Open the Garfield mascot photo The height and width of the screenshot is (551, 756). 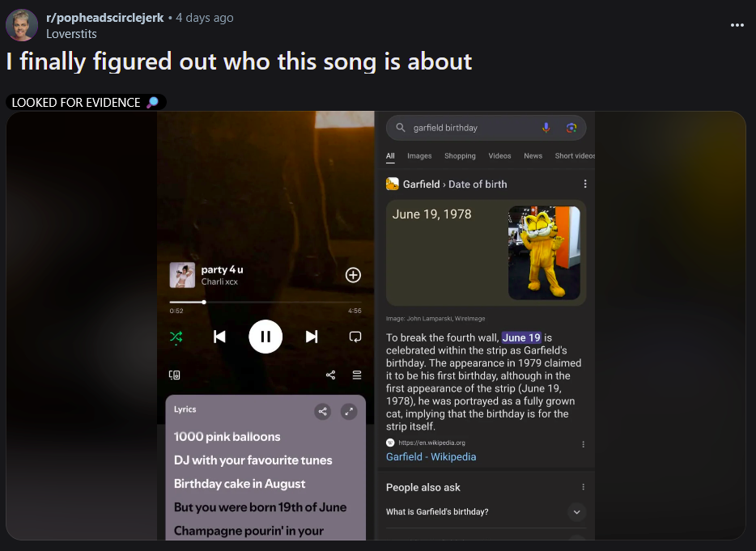point(545,252)
